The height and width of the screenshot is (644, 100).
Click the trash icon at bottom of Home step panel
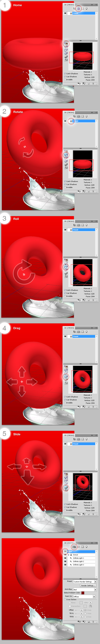click(93, 84)
